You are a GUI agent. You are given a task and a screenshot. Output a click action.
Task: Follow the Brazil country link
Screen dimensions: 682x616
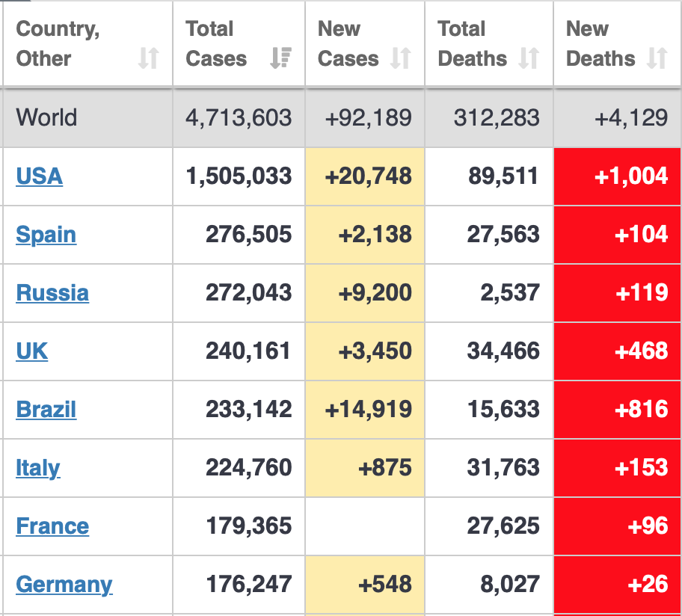46,410
